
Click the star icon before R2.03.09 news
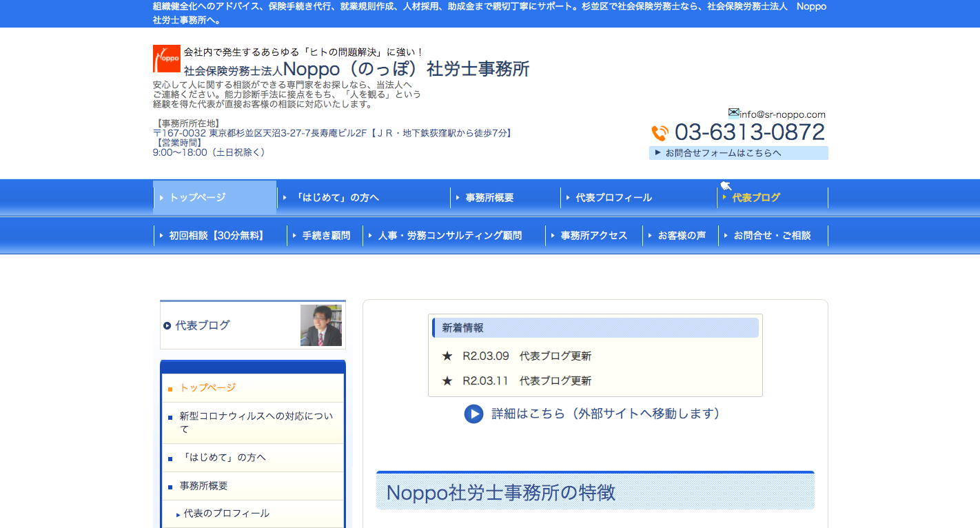pos(447,356)
